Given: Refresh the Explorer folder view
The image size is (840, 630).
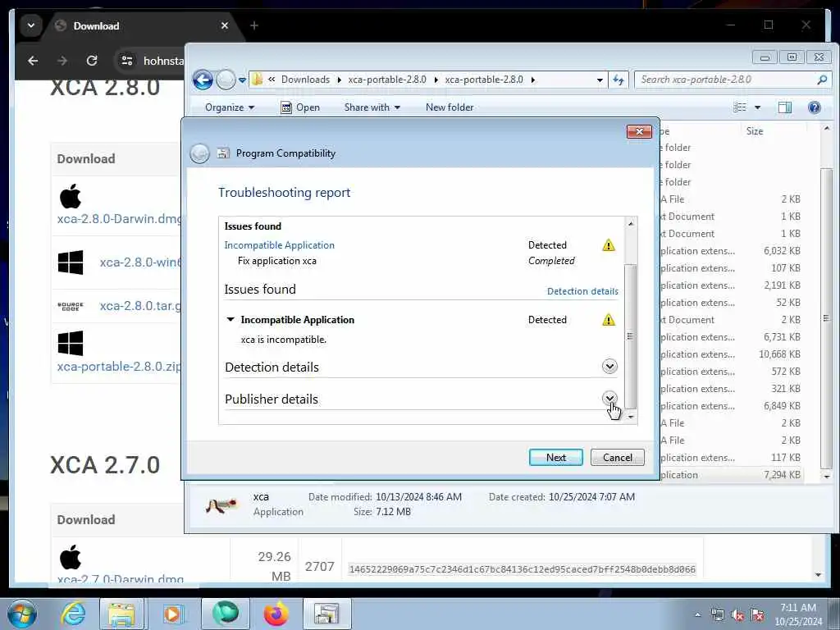Looking at the screenshot, I should click(x=619, y=80).
